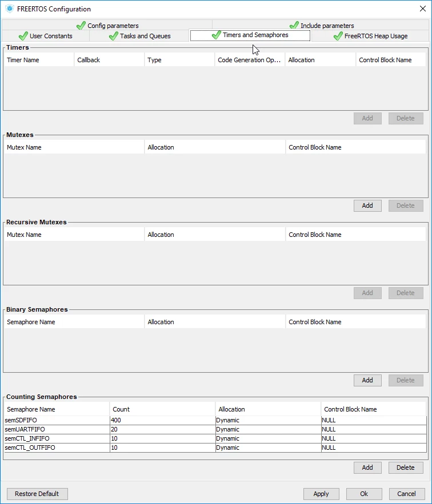Screen dimensions: 432x504
Task: Edit the count value 400
Action: pos(162,420)
